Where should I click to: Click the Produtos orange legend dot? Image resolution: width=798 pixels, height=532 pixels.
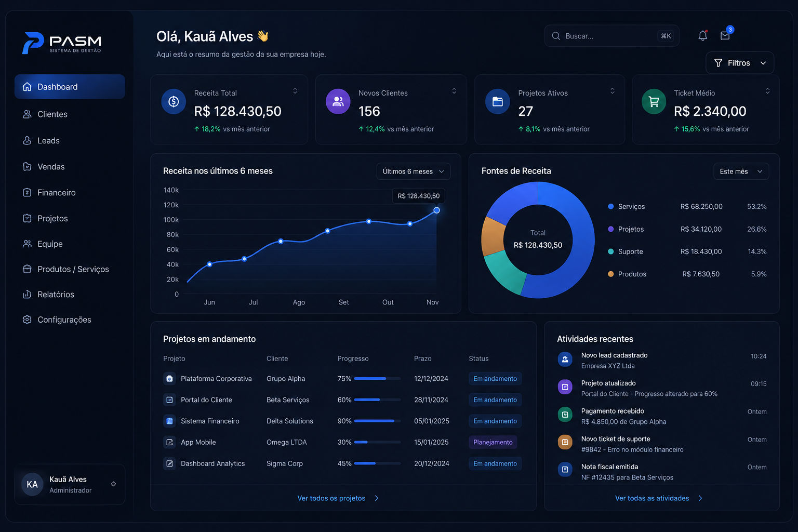coord(611,274)
